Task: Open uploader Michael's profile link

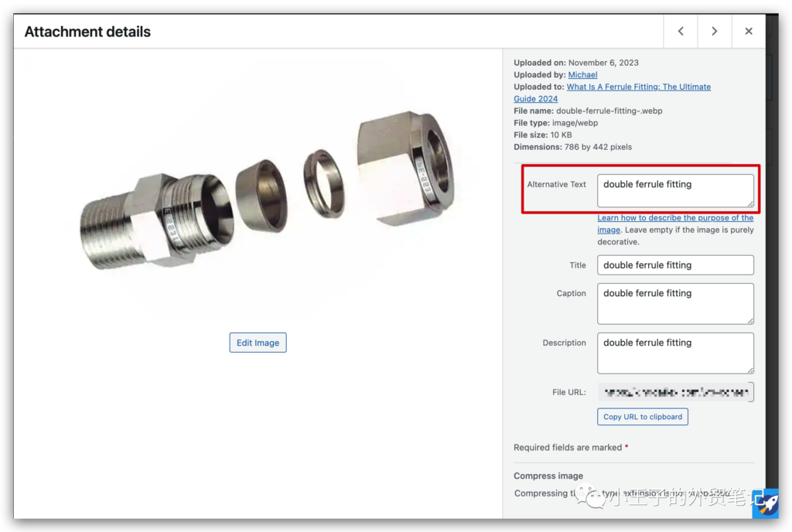Action: click(582, 75)
